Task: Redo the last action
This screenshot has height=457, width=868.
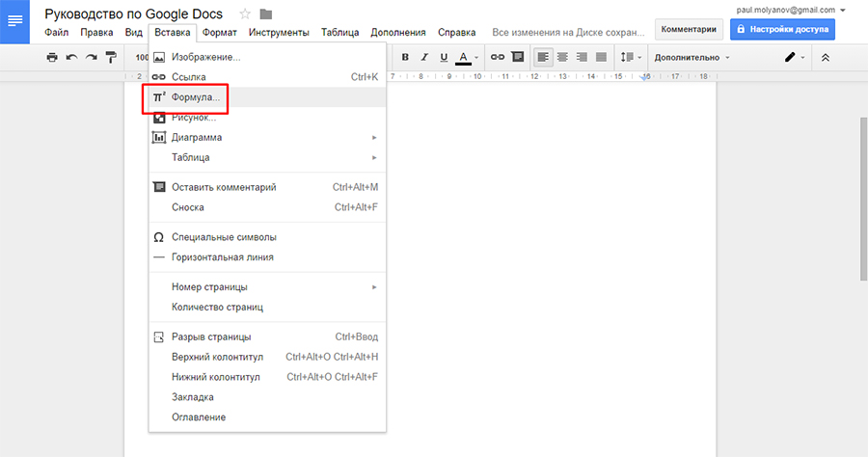Action: [x=92, y=57]
